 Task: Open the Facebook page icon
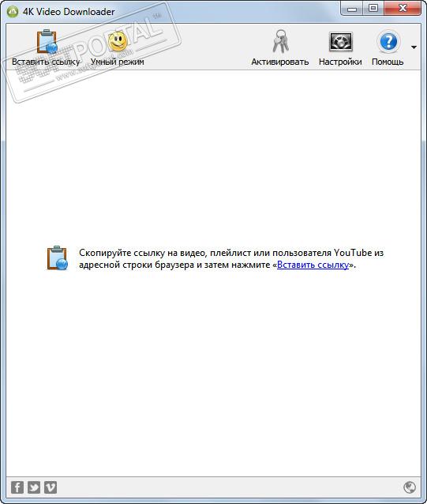click(x=17, y=487)
